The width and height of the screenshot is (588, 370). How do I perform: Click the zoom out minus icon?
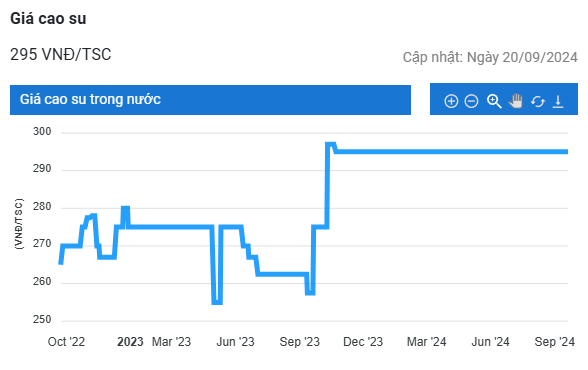pyautogui.click(x=471, y=101)
